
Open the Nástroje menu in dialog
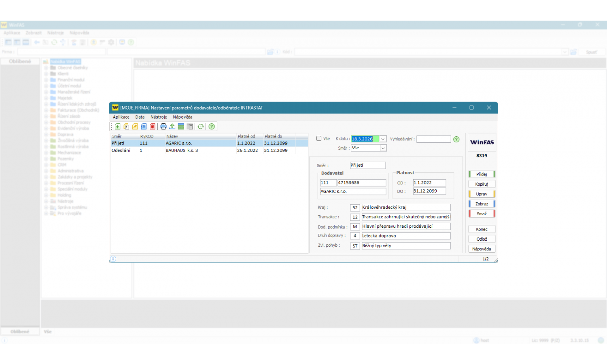pos(159,117)
